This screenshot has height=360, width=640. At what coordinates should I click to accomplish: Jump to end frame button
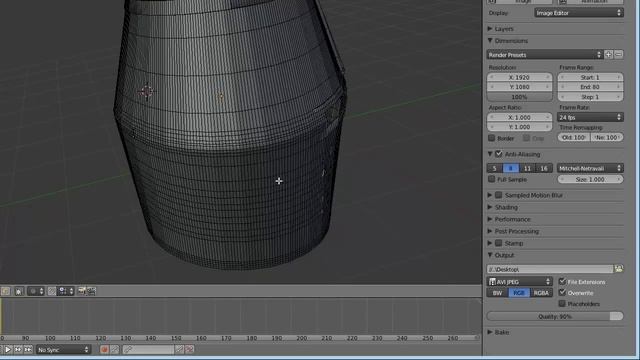pyautogui.click(x=28, y=350)
